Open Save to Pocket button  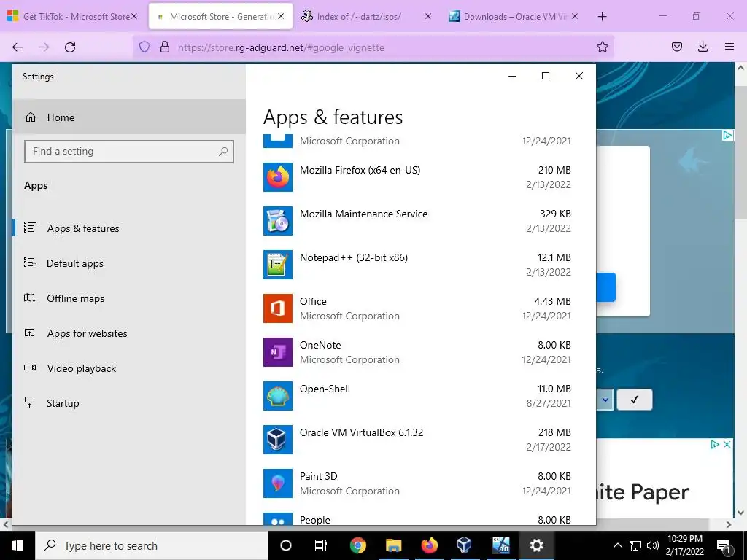[x=677, y=47]
